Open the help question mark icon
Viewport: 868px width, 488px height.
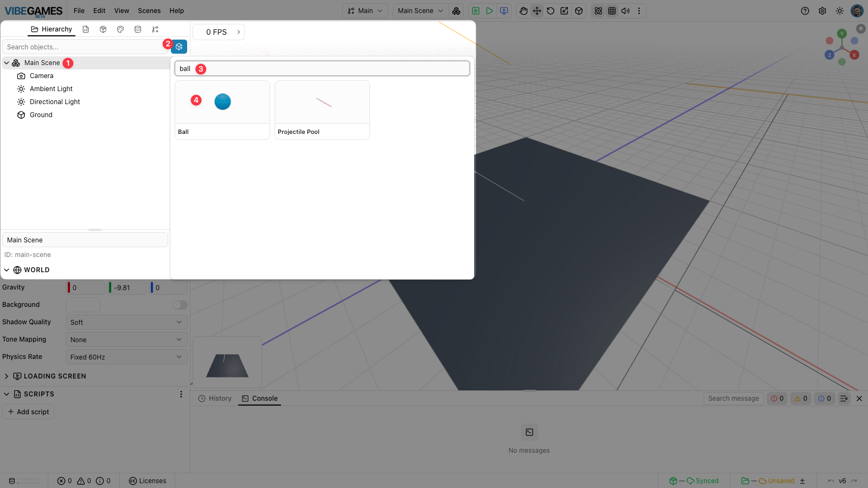[805, 11]
